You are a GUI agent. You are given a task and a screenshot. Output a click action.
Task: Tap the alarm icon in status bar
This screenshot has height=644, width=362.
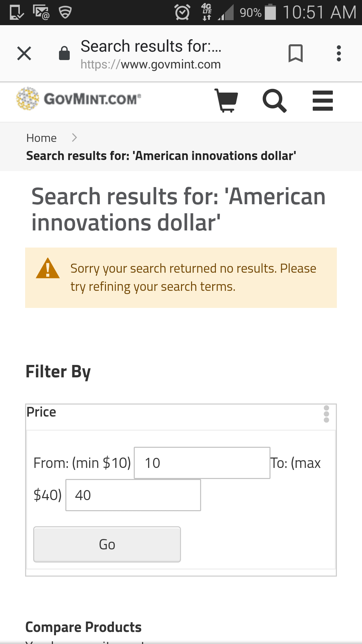pos(182,13)
